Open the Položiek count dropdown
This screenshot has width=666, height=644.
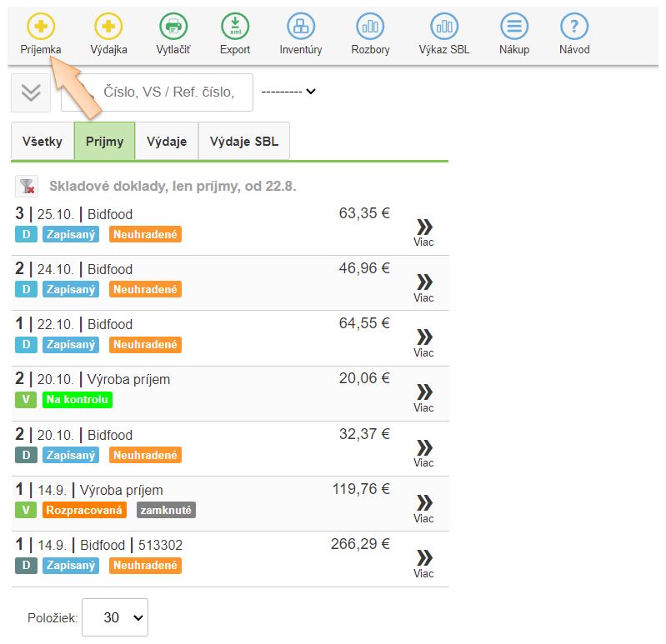(115, 618)
